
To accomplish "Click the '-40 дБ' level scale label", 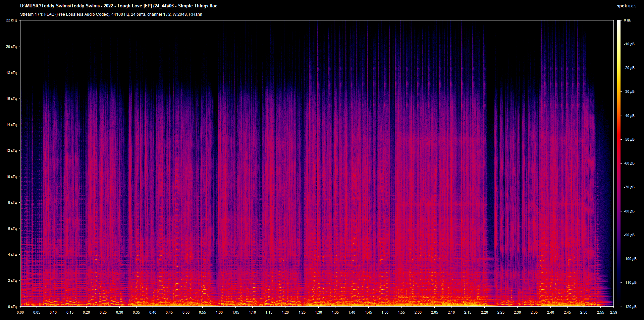I will pos(629,116).
